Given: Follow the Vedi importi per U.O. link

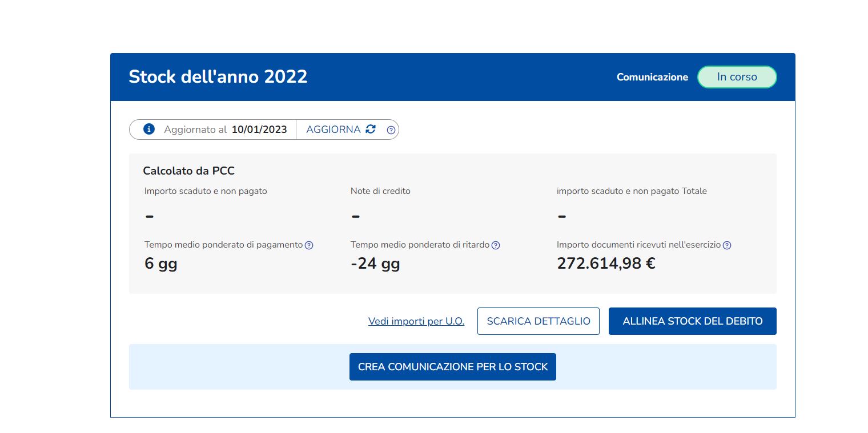Looking at the screenshot, I should point(416,321).
